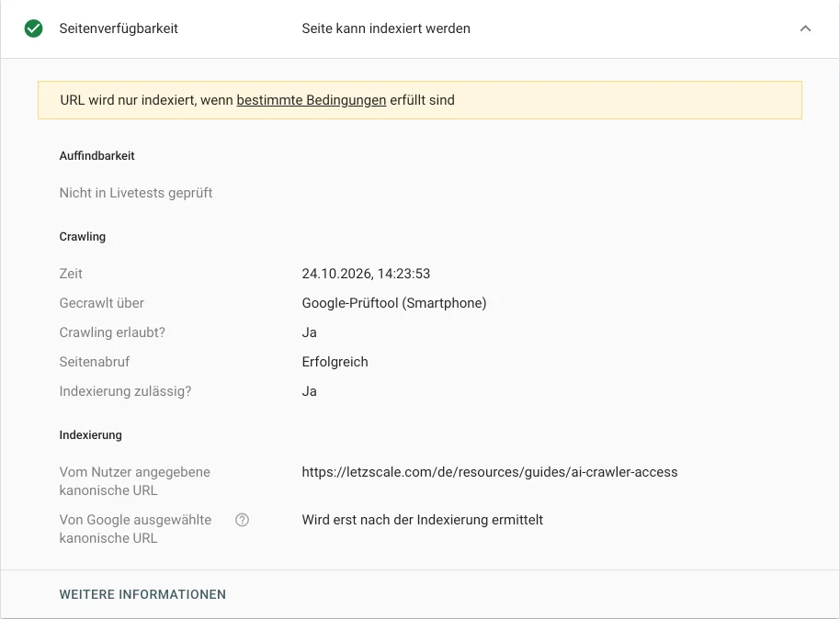Image resolution: width=840 pixels, height=619 pixels.
Task: Click the Indexierung section heading
Action: (x=91, y=434)
